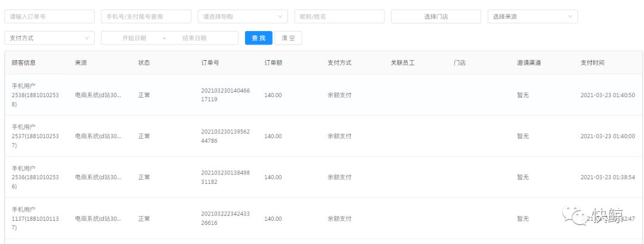The height and width of the screenshot is (244, 644).
Task: Click payment time 2021-03-23 01:38:54
Action: [x=608, y=177]
